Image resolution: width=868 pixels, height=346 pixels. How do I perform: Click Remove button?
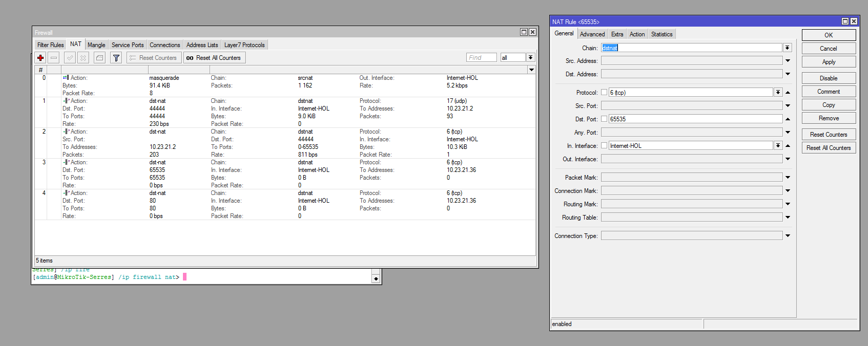829,118
